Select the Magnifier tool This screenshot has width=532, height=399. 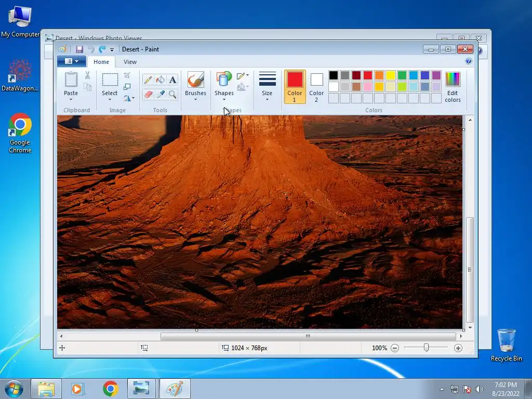pos(172,94)
